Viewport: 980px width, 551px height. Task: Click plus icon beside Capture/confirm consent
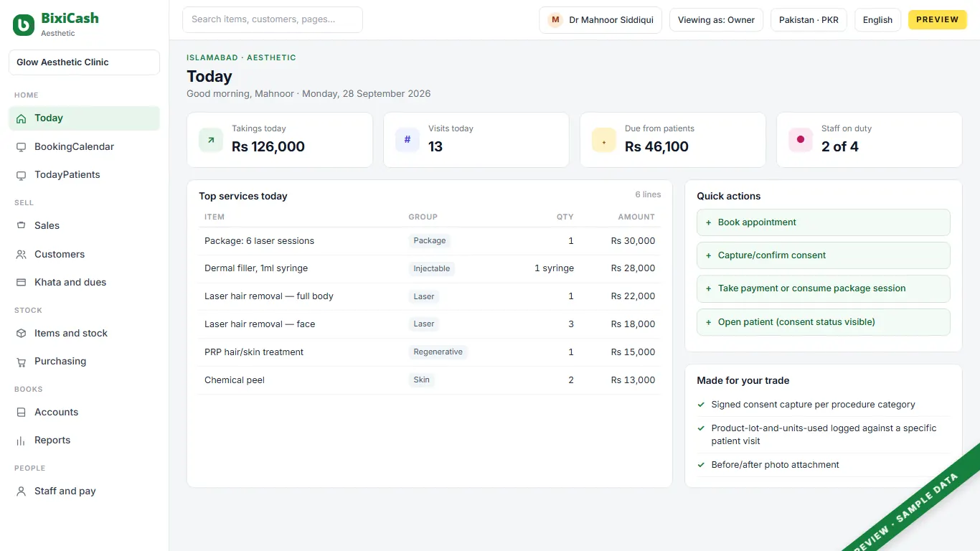tap(709, 255)
